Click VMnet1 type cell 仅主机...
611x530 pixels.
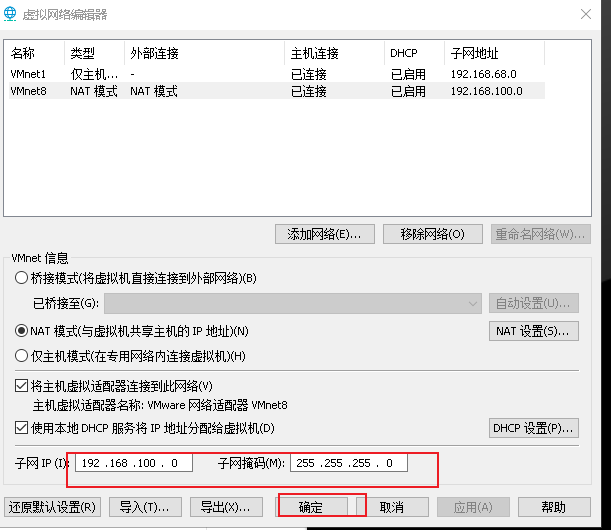point(94,74)
